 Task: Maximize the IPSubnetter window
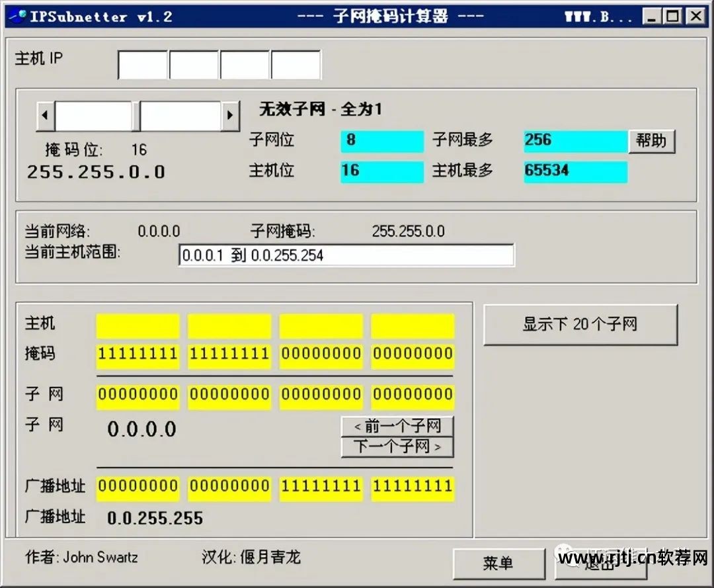tap(672, 17)
